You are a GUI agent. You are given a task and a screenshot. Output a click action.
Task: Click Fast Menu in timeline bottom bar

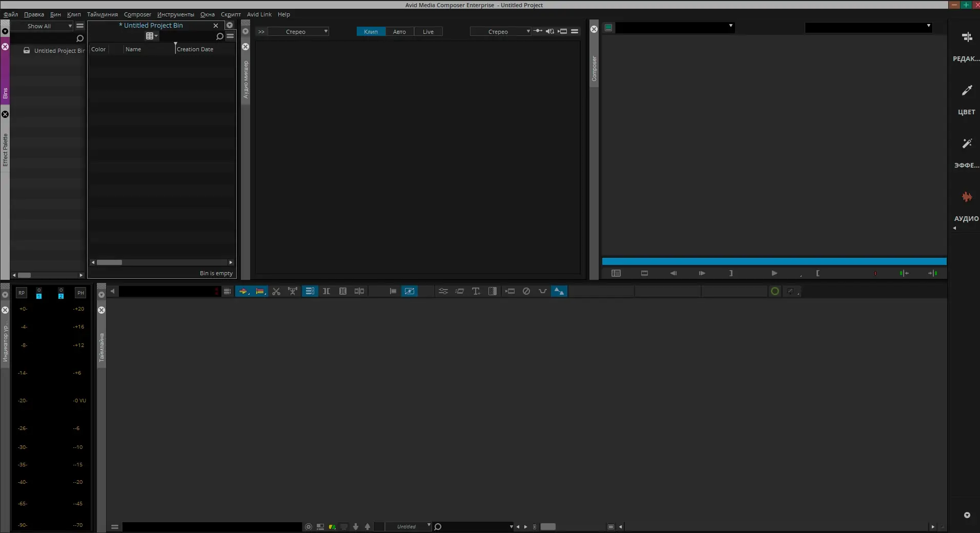tap(115, 526)
